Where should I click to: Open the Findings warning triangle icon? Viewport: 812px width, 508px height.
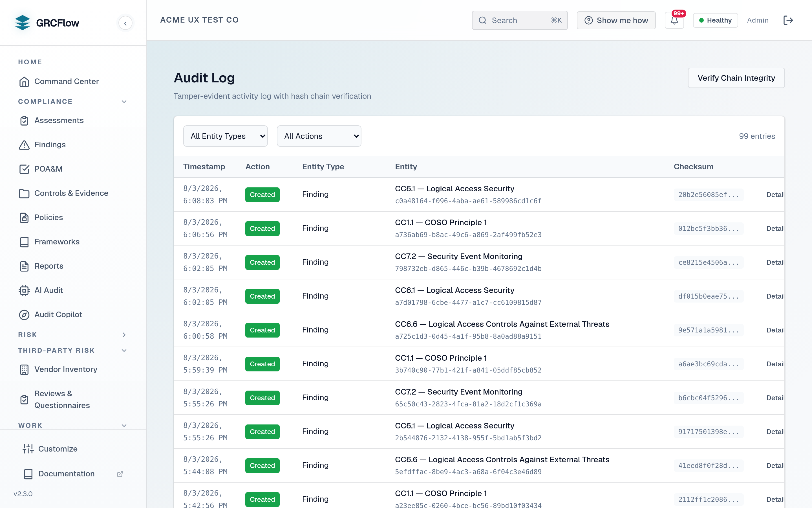pyautogui.click(x=24, y=145)
